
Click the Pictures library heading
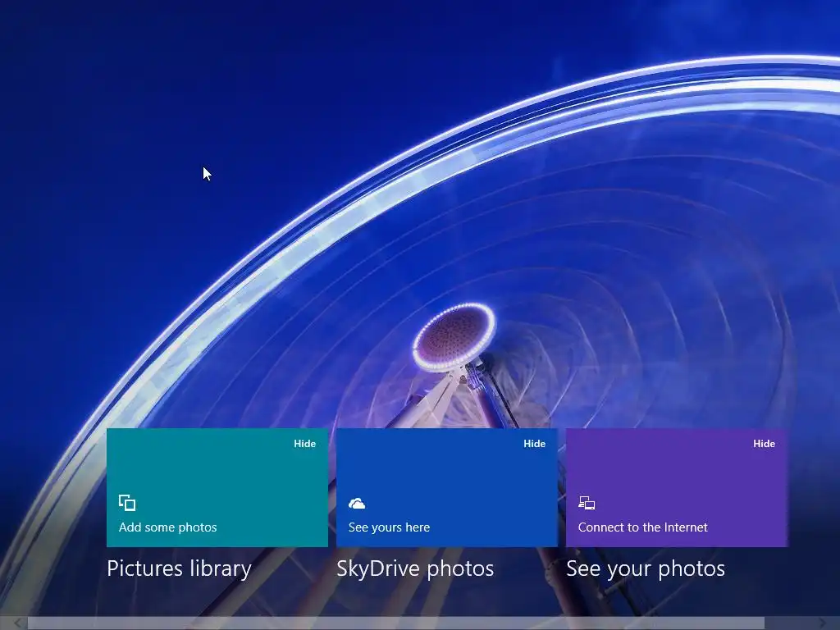coord(179,569)
